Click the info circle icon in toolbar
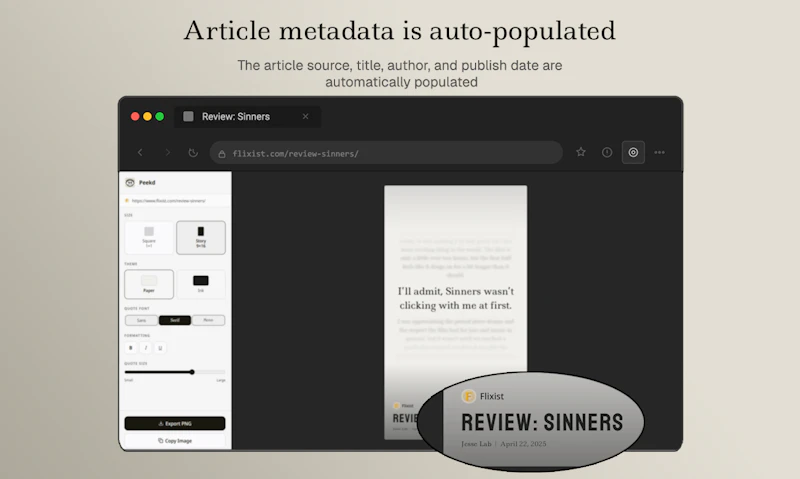800x479 pixels. 607,152
